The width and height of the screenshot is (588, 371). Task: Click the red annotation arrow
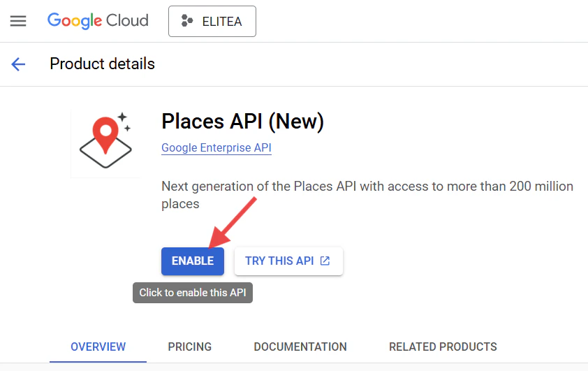coord(233,223)
